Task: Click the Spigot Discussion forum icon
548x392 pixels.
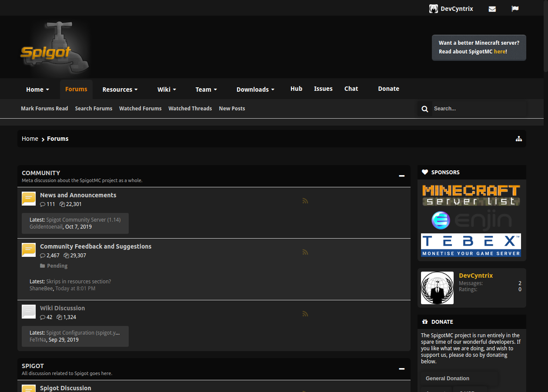Action: (x=28, y=388)
